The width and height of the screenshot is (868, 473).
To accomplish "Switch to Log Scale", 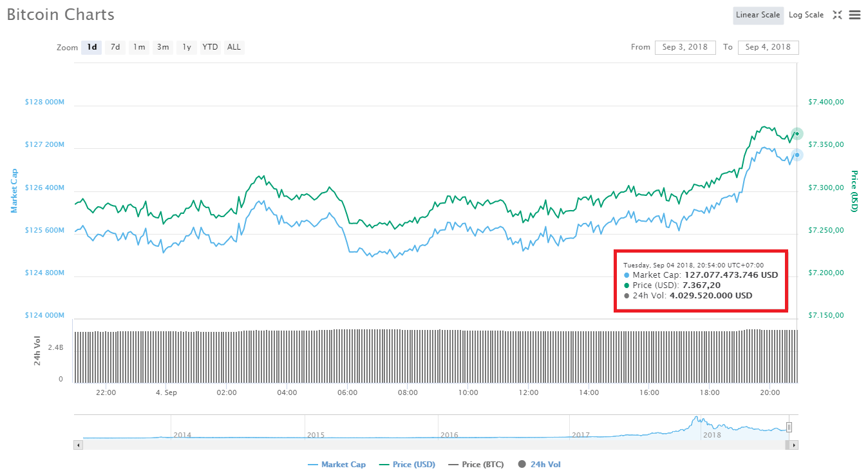I will (x=806, y=15).
